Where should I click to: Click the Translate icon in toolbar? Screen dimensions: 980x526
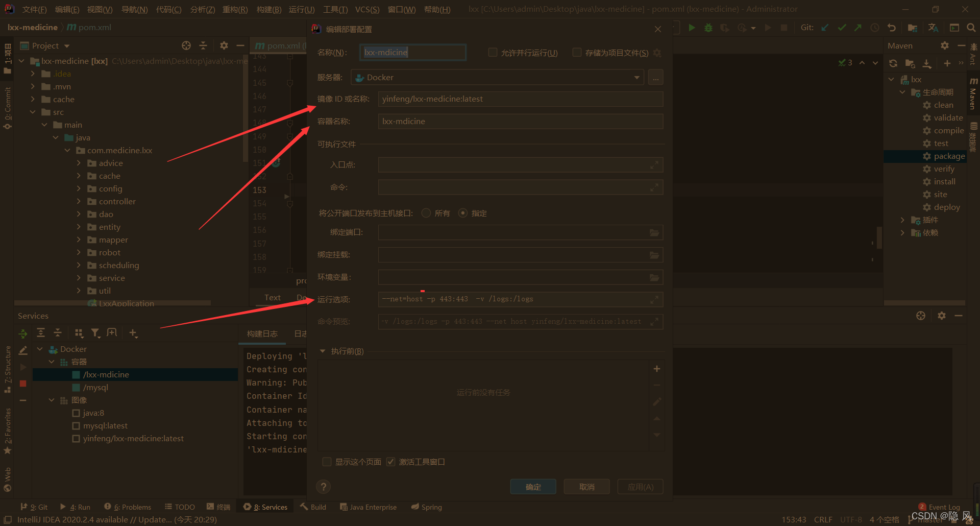tap(933, 28)
